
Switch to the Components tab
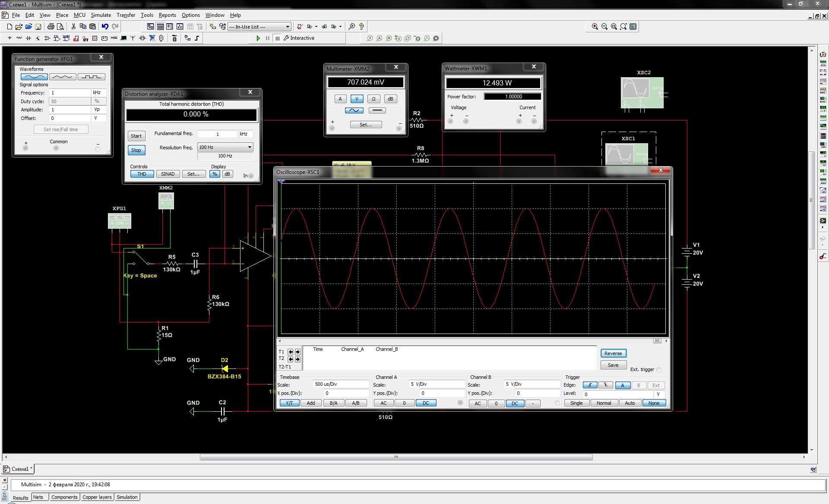point(64,497)
